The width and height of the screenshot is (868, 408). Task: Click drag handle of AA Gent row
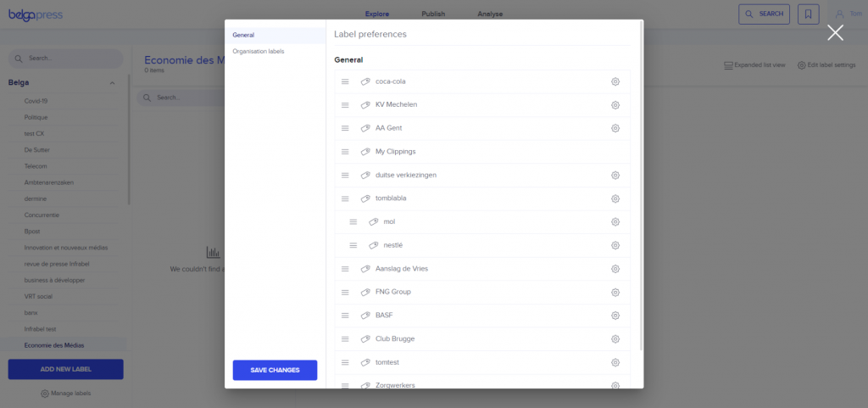click(345, 128)
